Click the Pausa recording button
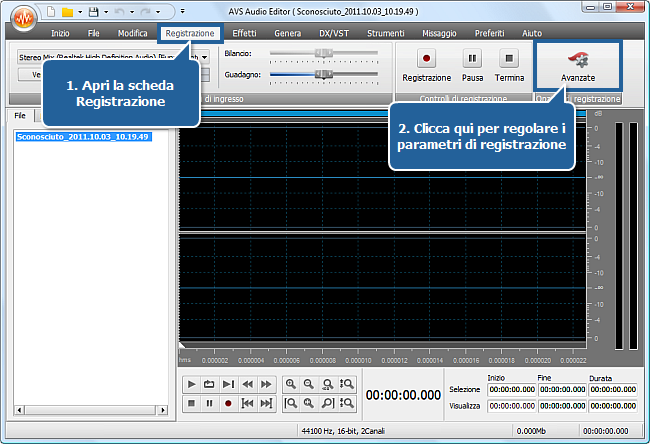 pos(472,64)
